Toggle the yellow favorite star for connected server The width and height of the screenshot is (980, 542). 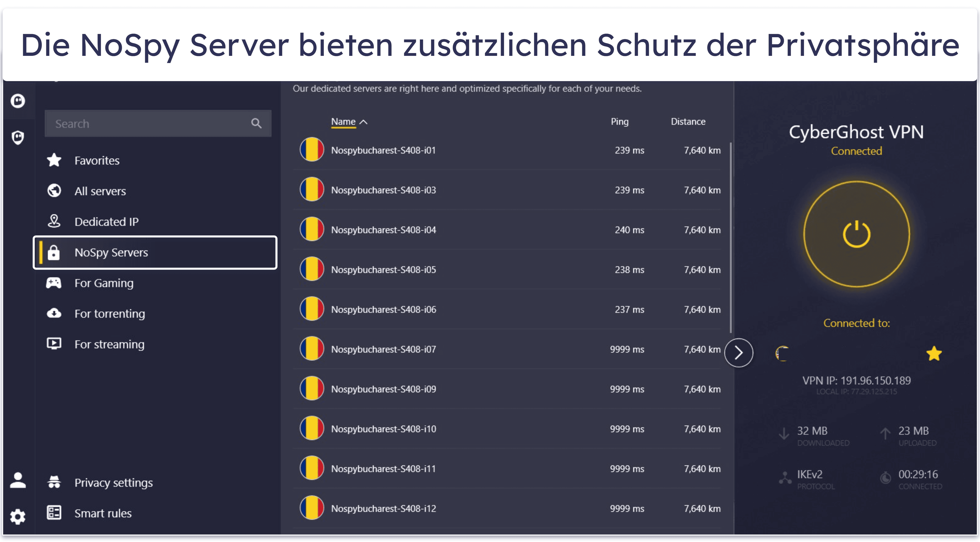[x=934, y=354]
